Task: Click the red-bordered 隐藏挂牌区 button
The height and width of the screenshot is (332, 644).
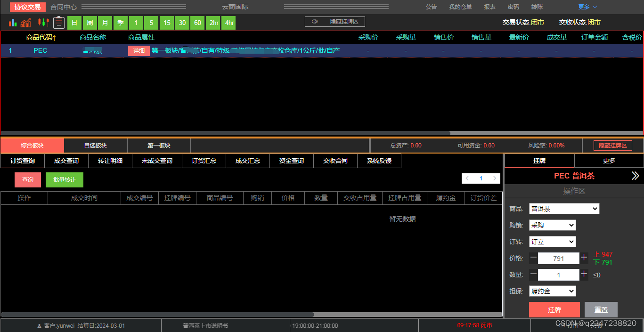Action: pos(613,146)
